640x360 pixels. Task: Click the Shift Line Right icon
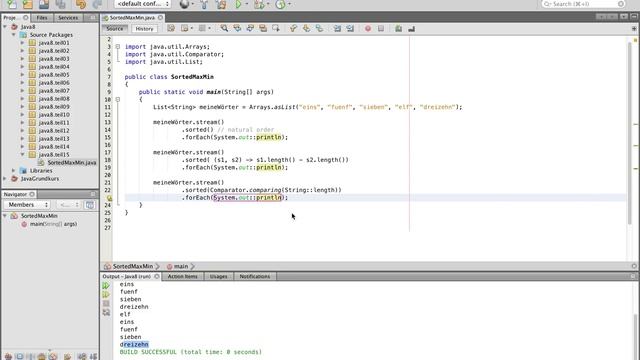click(350, 28)
